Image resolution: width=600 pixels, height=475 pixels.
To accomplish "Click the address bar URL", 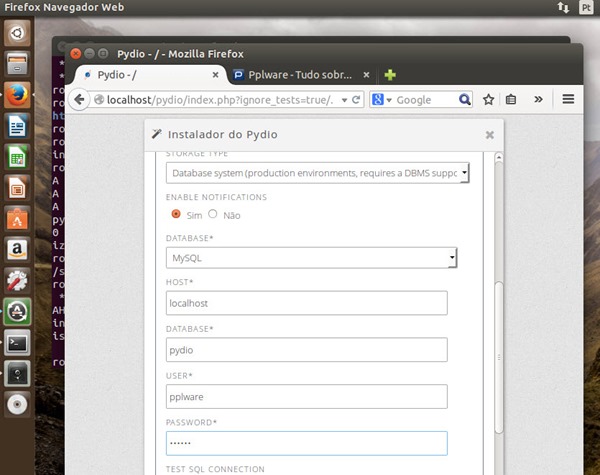I will (220, 100).
